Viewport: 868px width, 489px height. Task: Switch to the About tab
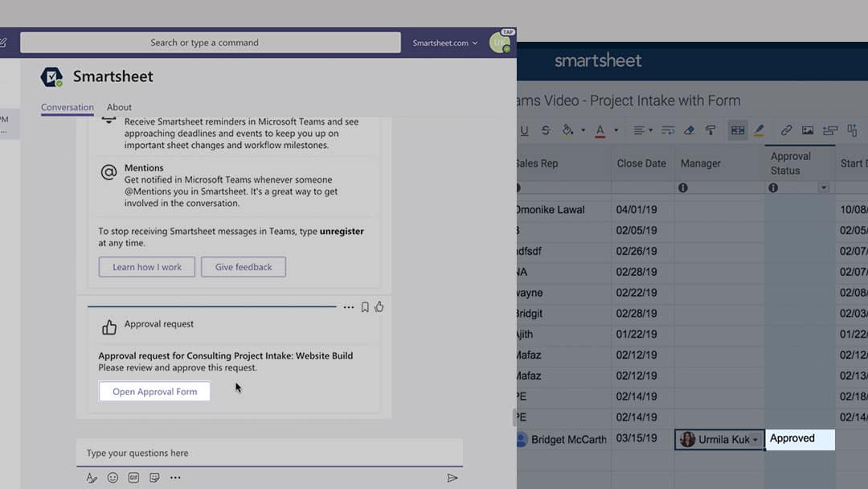(119, 107)
